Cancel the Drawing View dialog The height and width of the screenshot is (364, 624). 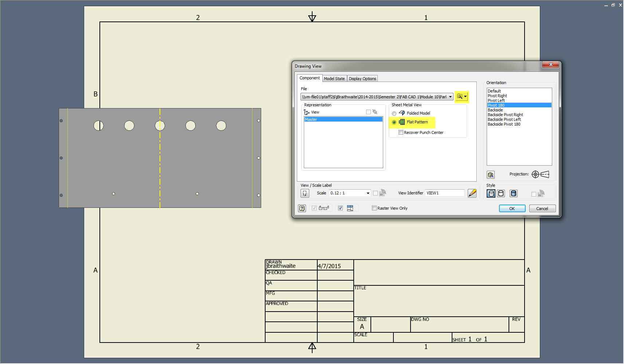click(x=542, y=209)
